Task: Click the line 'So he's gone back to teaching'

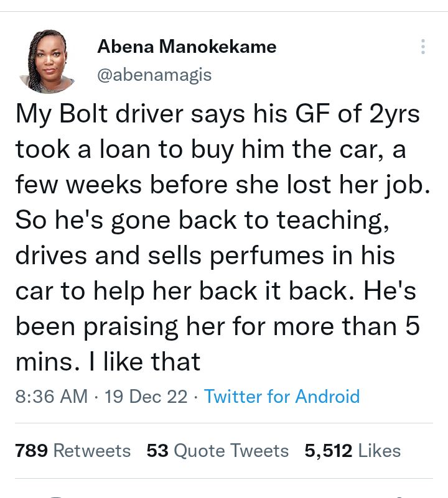Action: click(203, 220)
